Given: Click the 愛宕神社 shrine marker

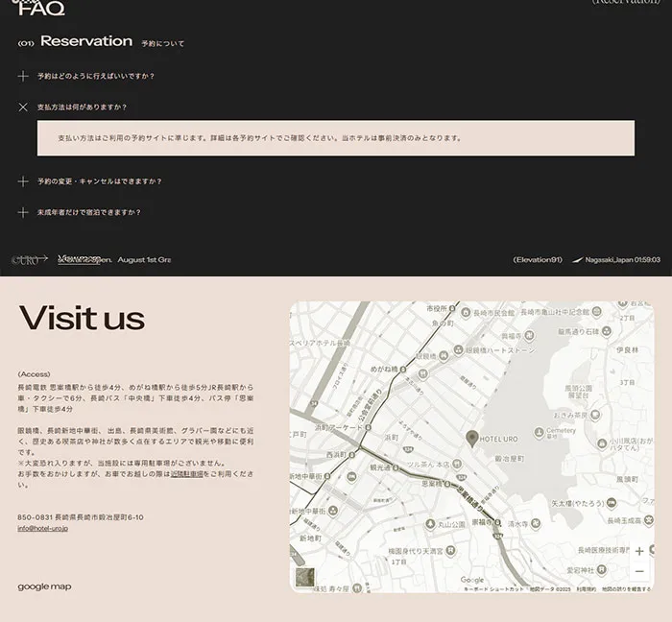Looking at the screenshot, I should 602,570.
